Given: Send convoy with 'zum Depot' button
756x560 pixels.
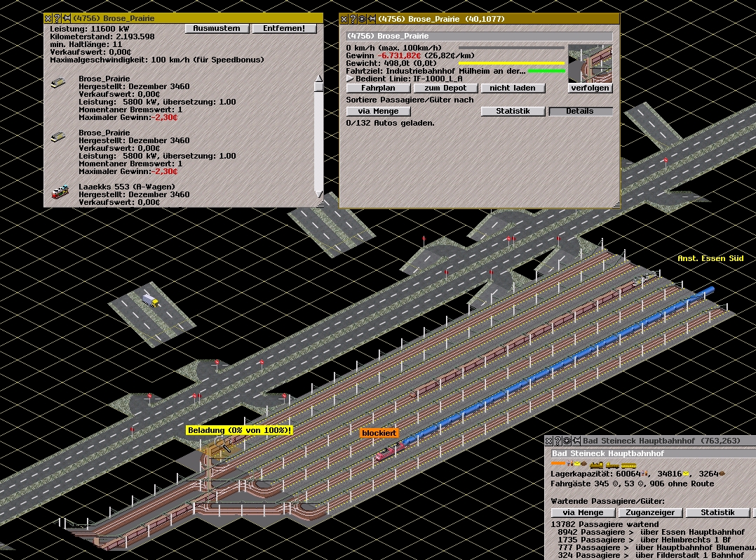Looking at the screenshot, I should tap(445, 88).
